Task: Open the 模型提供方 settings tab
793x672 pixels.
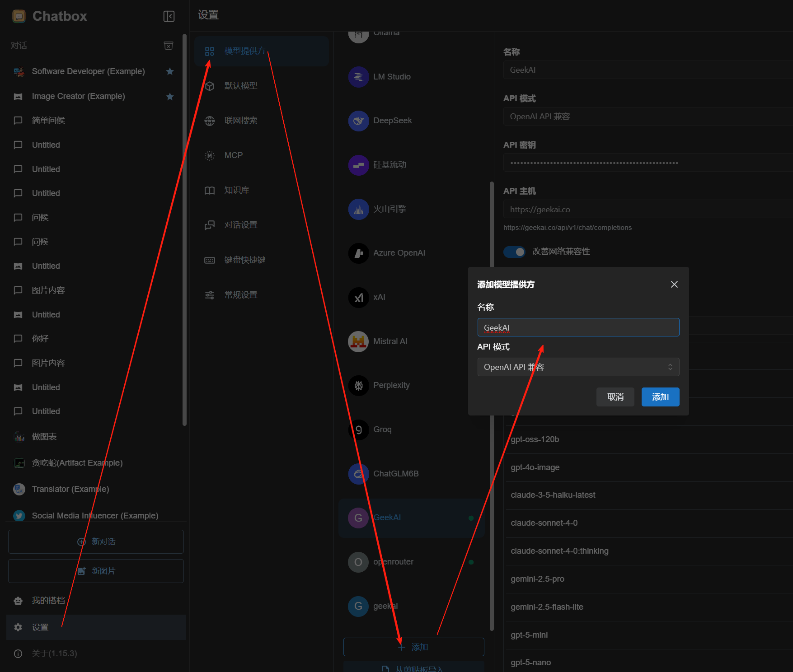Action: pos(262,51)
